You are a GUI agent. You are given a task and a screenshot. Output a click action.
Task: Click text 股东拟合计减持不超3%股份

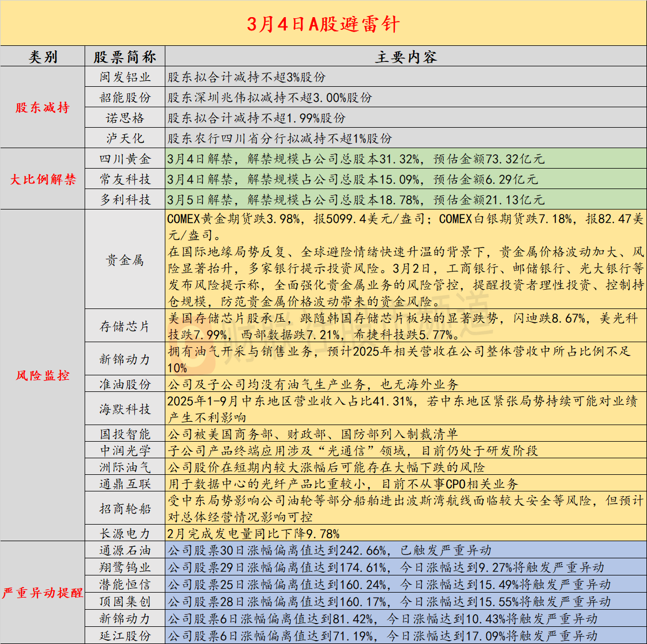(x=246, y=77)
